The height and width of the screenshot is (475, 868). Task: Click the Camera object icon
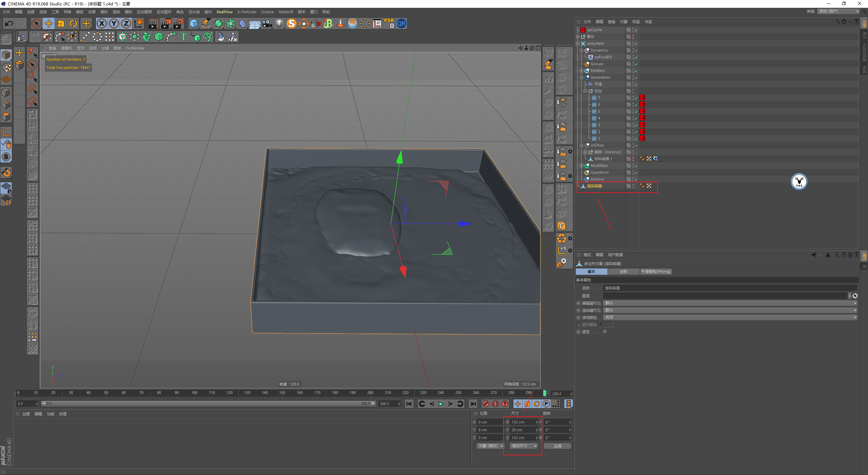267,24
